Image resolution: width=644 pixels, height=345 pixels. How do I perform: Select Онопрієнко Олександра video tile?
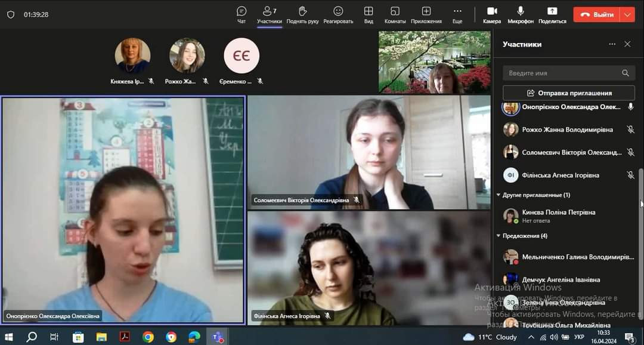(x=123, y=210)
